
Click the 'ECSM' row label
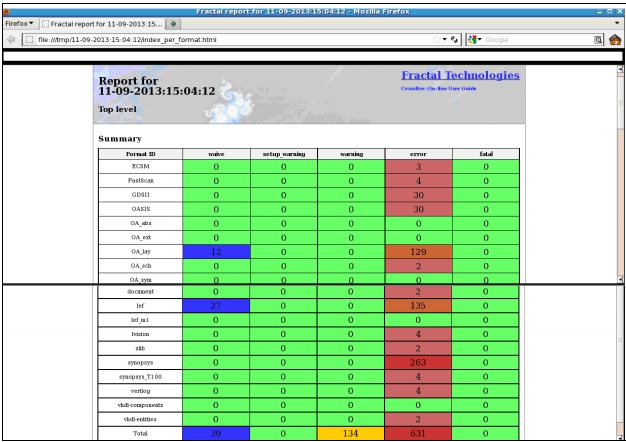coord(141,166)
